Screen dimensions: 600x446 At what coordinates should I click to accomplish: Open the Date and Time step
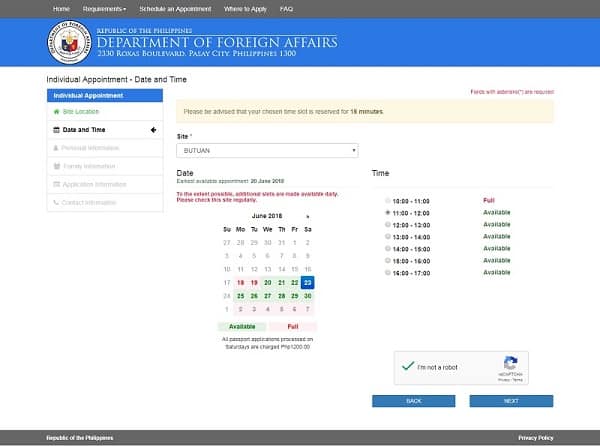(x=105, y=130)
